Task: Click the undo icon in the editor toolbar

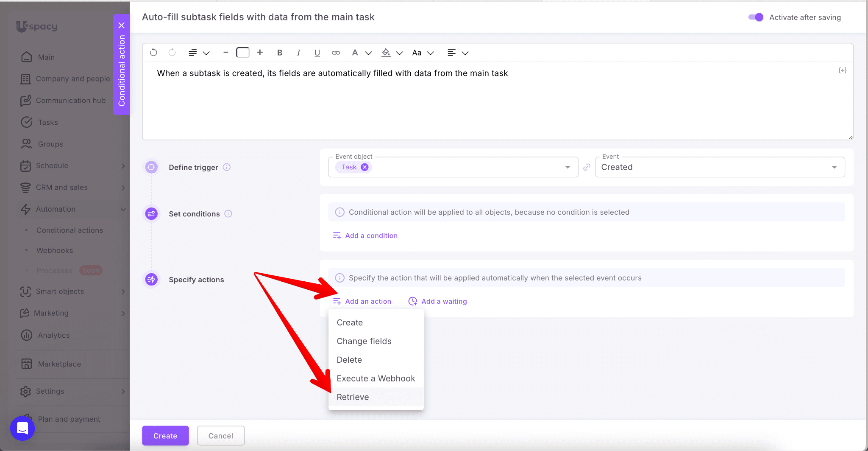Action: (153, 53)
